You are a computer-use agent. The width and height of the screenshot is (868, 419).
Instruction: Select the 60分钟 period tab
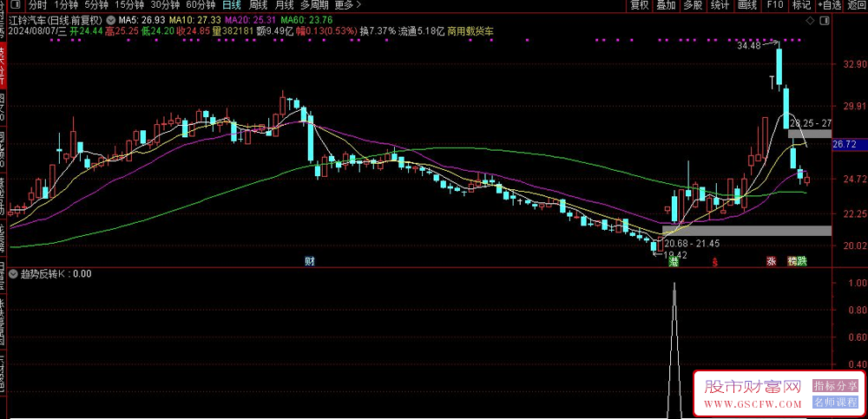[x=201, y=5]
